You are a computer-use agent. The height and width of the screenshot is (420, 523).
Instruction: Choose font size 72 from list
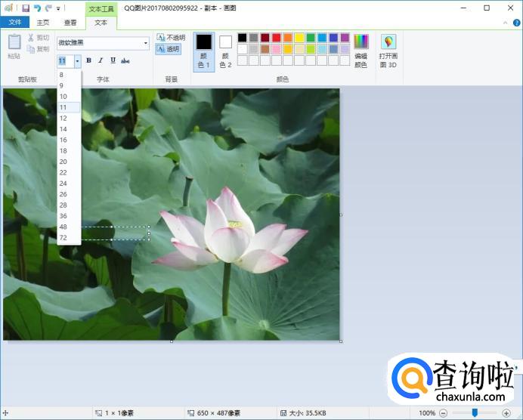tap(69, 238)
